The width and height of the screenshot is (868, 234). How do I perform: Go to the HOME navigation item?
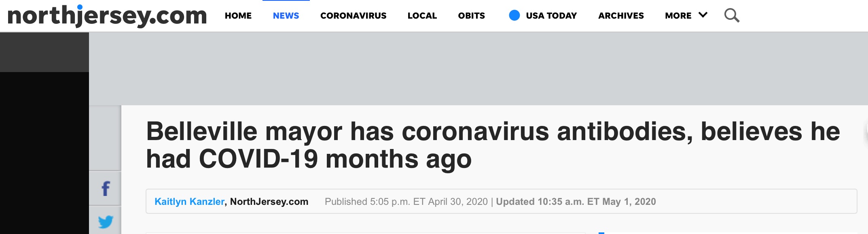(x=238, y=16)
